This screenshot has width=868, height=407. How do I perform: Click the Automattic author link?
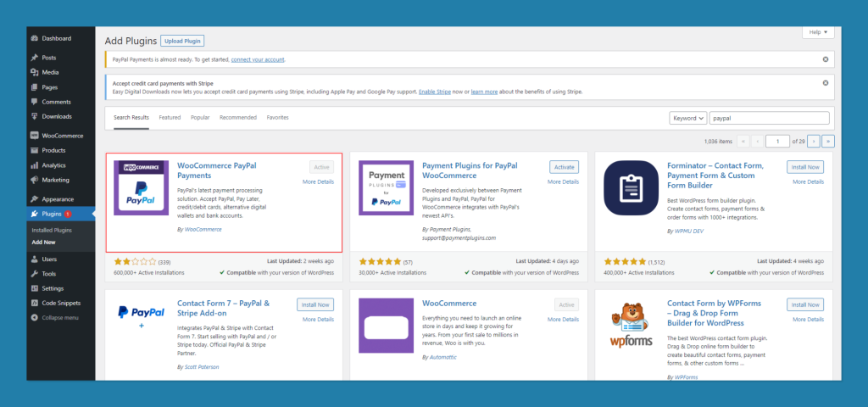443,358
